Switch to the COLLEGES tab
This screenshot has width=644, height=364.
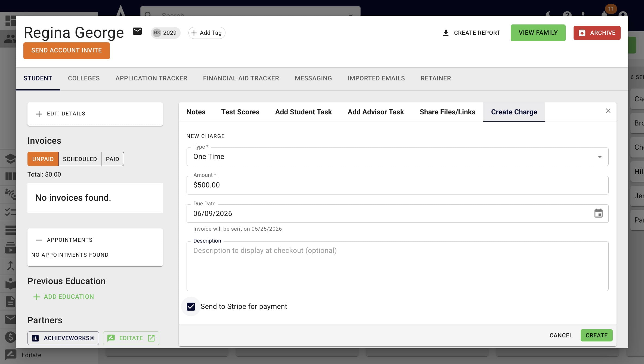84,78
